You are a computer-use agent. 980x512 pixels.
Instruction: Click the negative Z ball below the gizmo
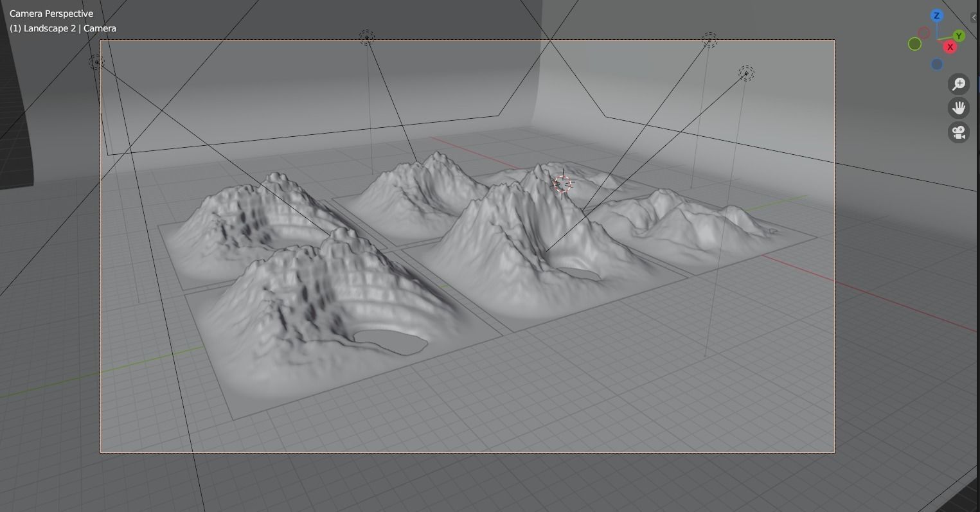[x=936, y=63]
